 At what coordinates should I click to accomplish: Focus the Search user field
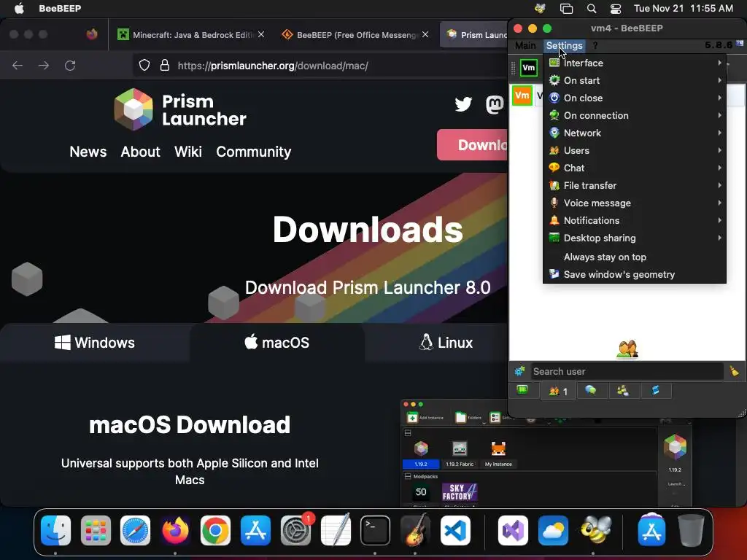627,371
